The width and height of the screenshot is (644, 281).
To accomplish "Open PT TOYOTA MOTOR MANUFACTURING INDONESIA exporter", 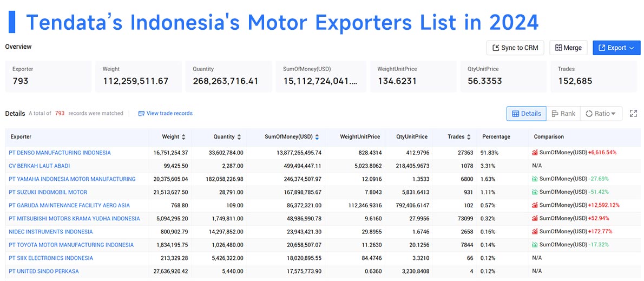I will tap(71, 244).
